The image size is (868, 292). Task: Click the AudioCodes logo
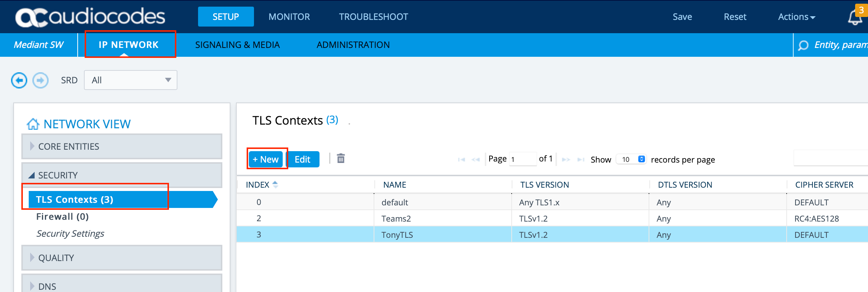(90, 17)
